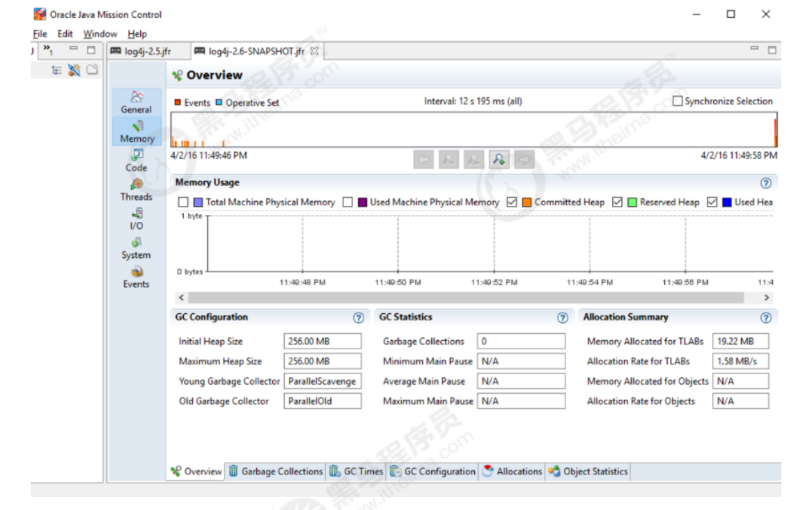812x510 pixels.
Task: Click the Garbage Collections count field
Action: [521, 342]
